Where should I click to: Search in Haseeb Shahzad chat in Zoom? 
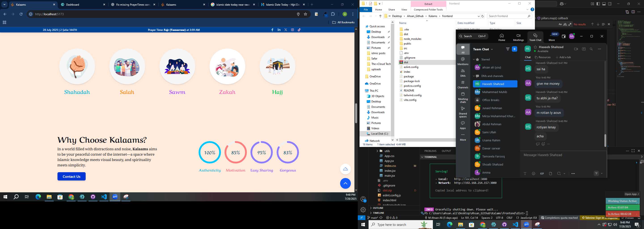click(591, 49)
